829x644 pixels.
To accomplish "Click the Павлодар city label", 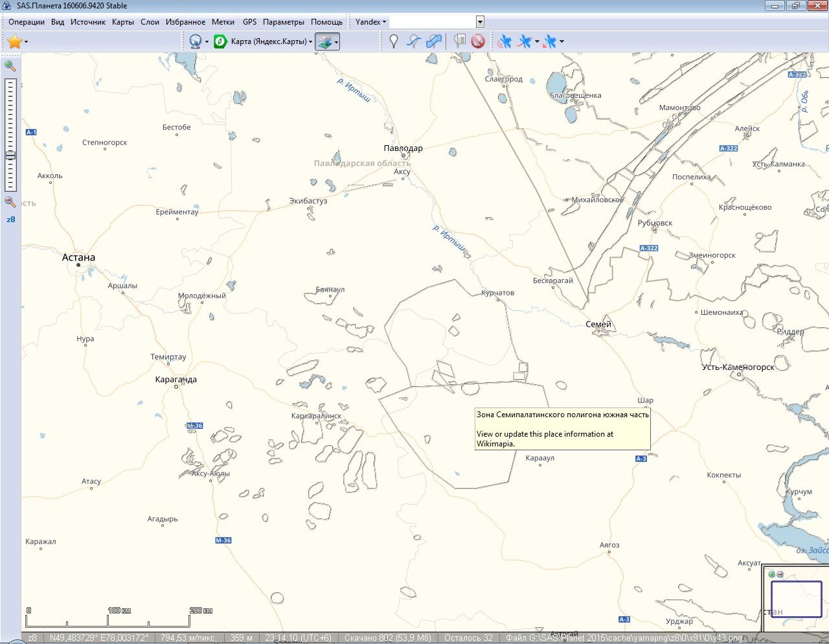I will pyautogui.click(x=403, y=148).
